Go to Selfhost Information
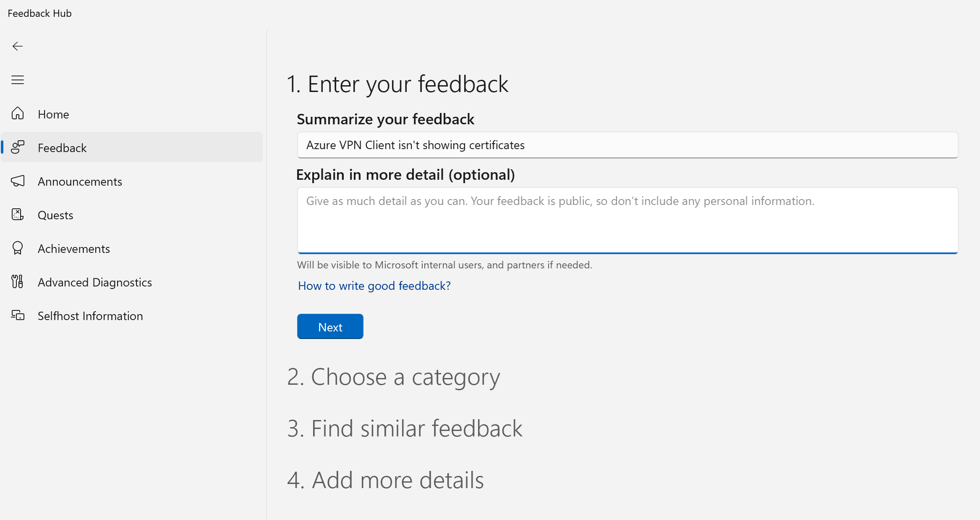The width and height of the screenshot is (980, 520). (x=90, y=315)
